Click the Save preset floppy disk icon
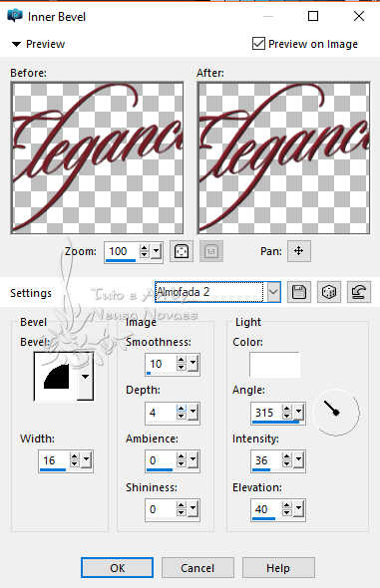380x588 pixels. click(x=299, y=292)
